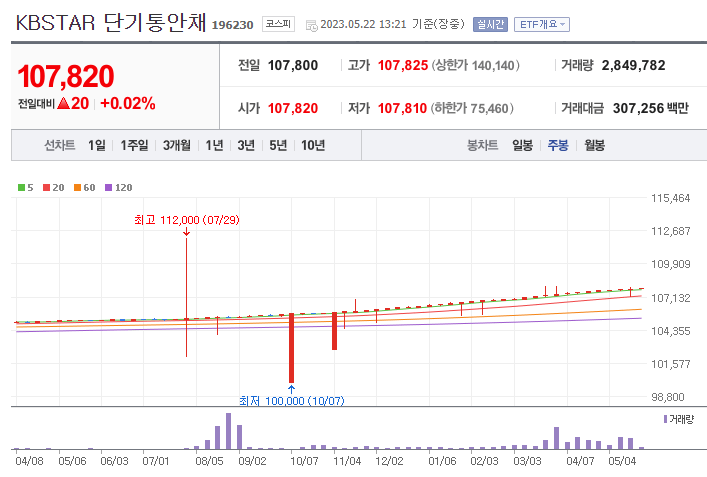This screenshot has width=707, height=477.
Task: Select the 3개월 line chart period
Action: [x=182, y=145]
